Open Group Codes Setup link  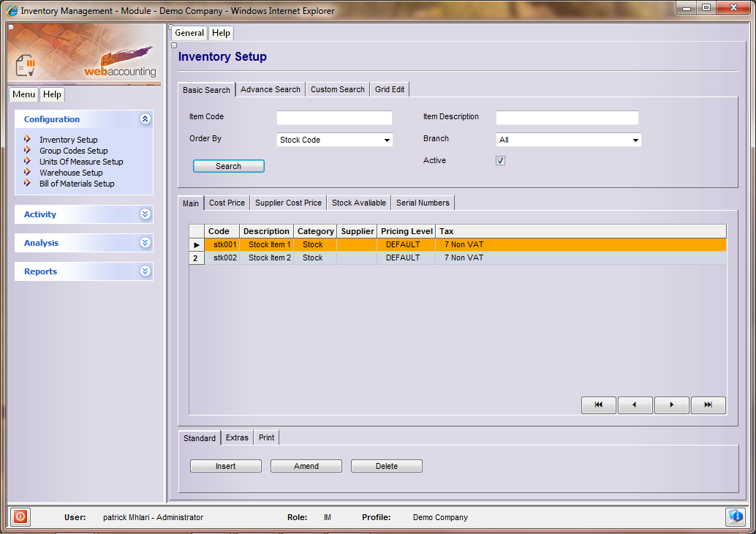tap(73, 151)
